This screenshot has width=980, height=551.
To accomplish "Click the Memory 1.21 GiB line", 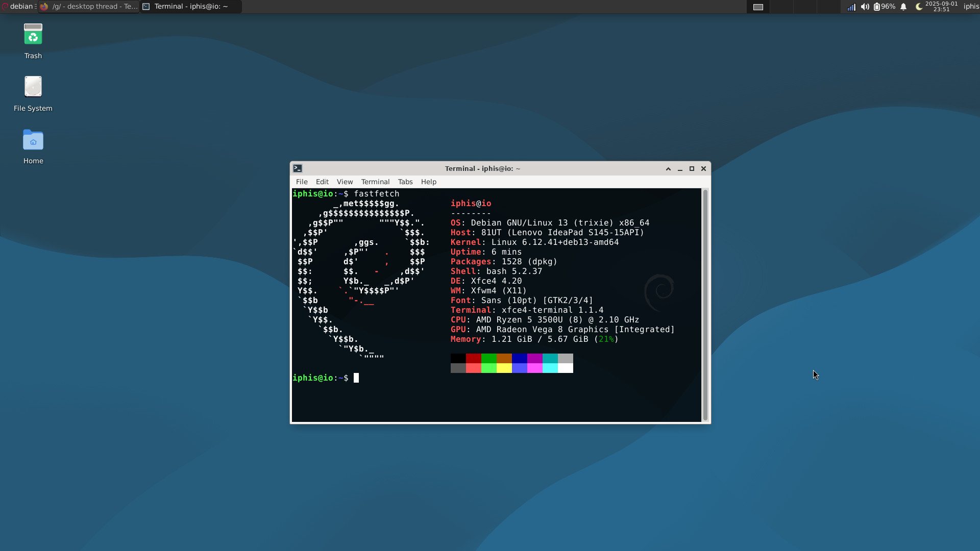I will pyautogui.click(x=534, y=339).
